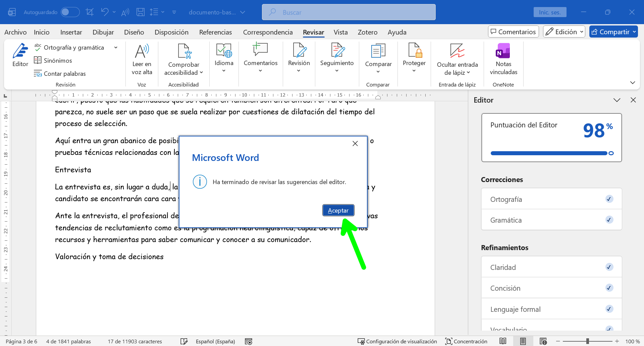This screenshot has width=644, height=346.
Task: Click the Comentarios button at top right
Action: (x=513, y=32)
